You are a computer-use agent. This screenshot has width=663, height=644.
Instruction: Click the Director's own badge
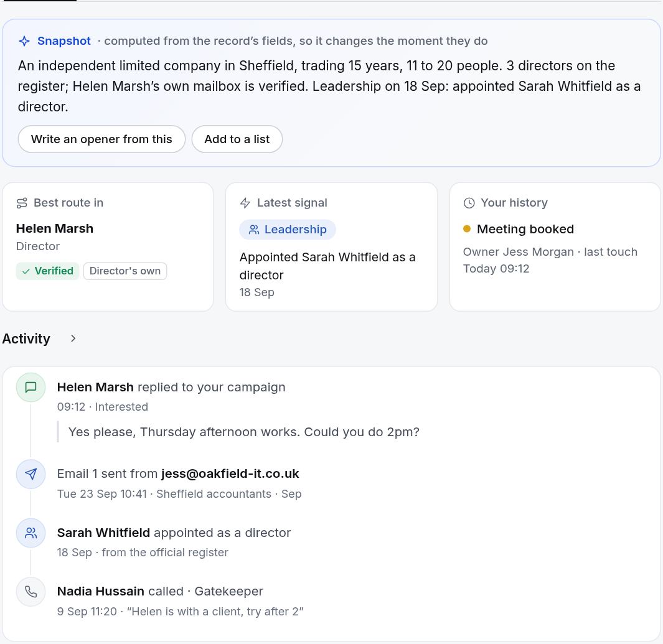125,271
